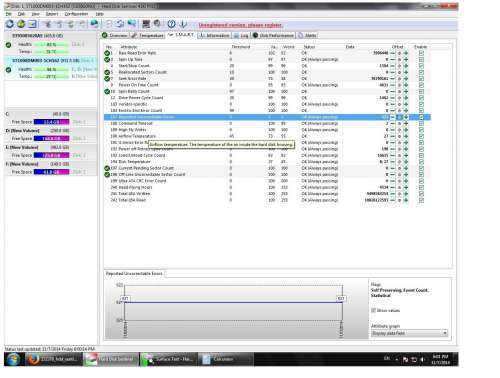
Task: Open the Calculator taskbar button
Action: coord(226,359)
